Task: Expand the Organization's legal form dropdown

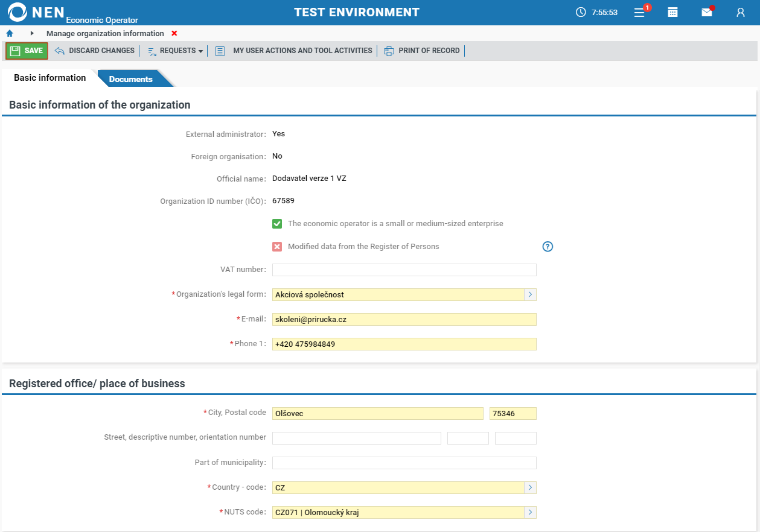Action: click(x=530, y=294)
